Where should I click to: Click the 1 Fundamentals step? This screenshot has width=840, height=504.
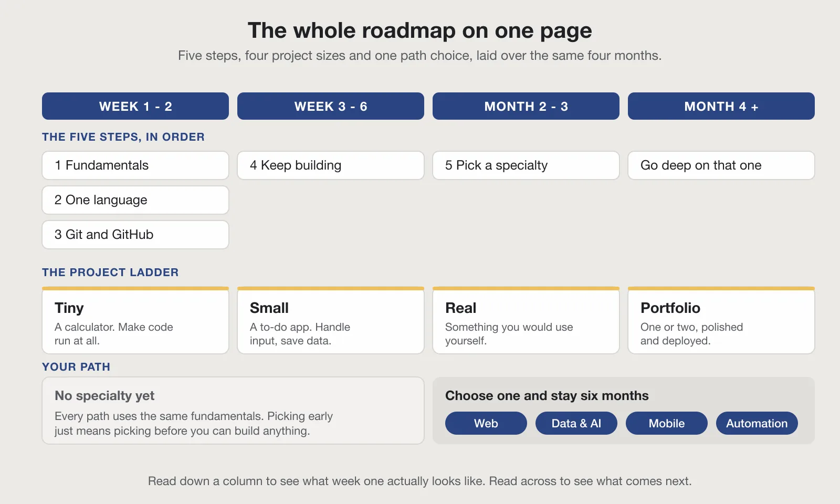tap(135, 165)
